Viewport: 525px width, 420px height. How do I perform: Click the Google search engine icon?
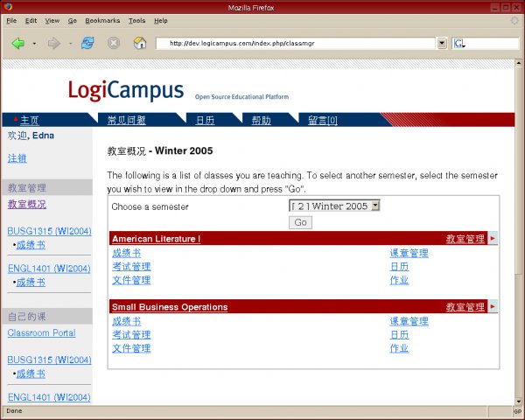coord(458,43)
